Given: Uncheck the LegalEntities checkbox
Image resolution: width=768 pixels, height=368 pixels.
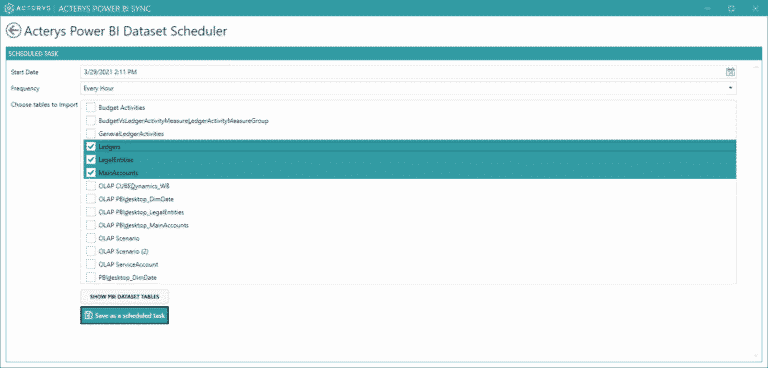Looking at the screenshot, I should click(x=91, y=160).
